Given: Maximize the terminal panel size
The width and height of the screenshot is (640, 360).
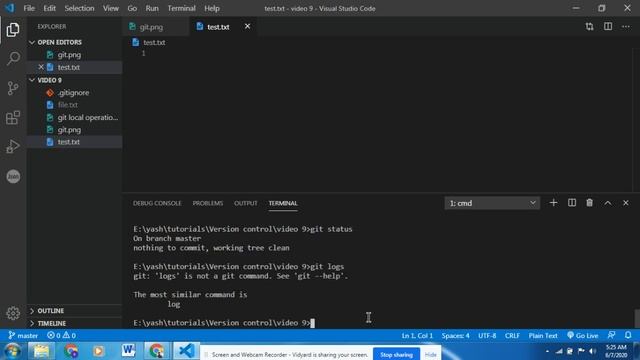Looking at the screenshot, I should coord(608,203).
